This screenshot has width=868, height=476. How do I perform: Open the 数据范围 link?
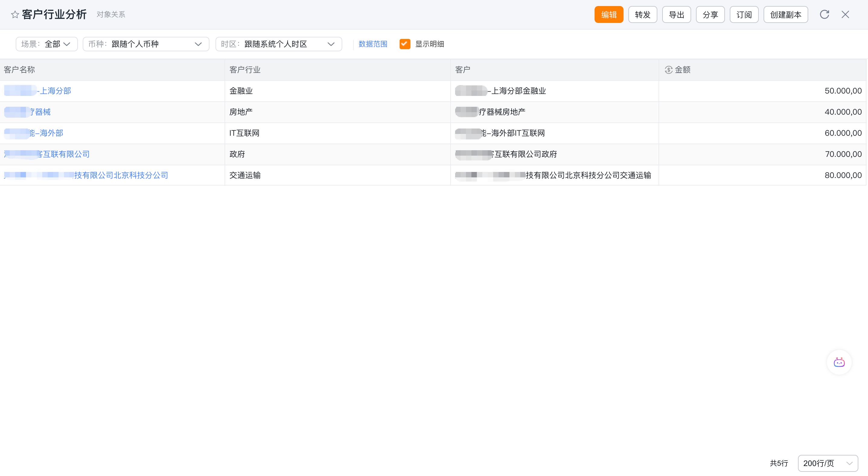(373, 44)
